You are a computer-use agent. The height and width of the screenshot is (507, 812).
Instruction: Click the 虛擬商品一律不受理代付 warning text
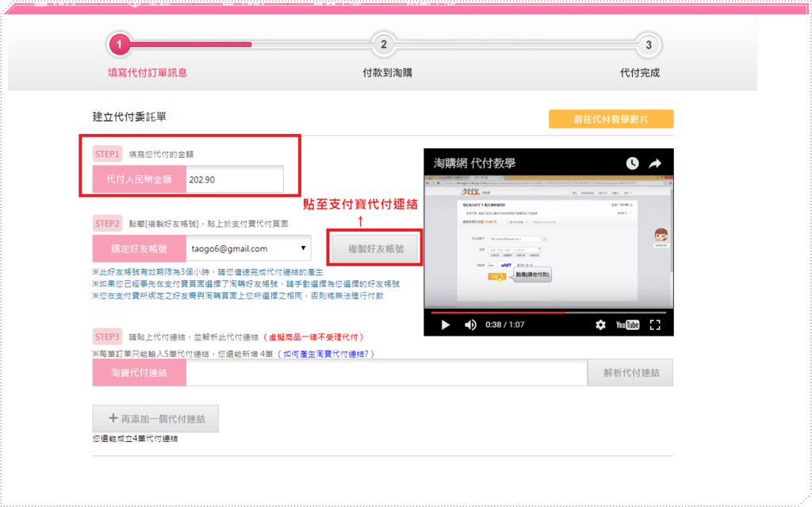coord(314,337)
